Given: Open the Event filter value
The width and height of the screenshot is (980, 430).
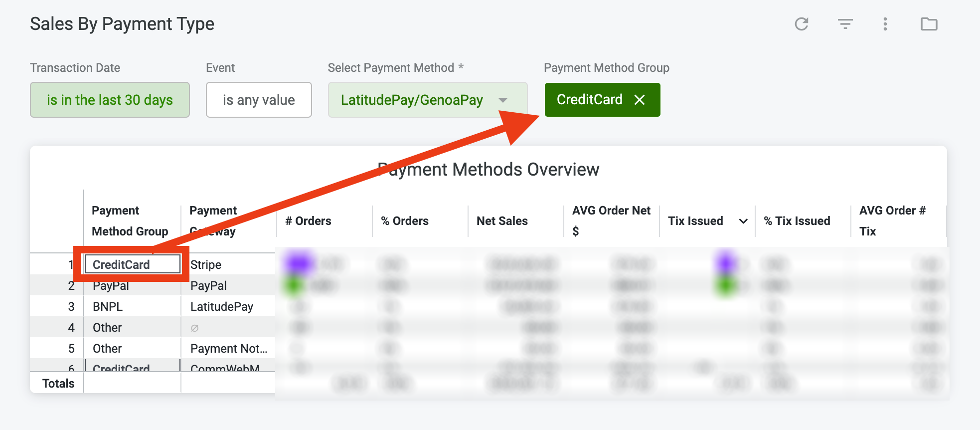Looking at the screenshot, I should click(259, 100).
